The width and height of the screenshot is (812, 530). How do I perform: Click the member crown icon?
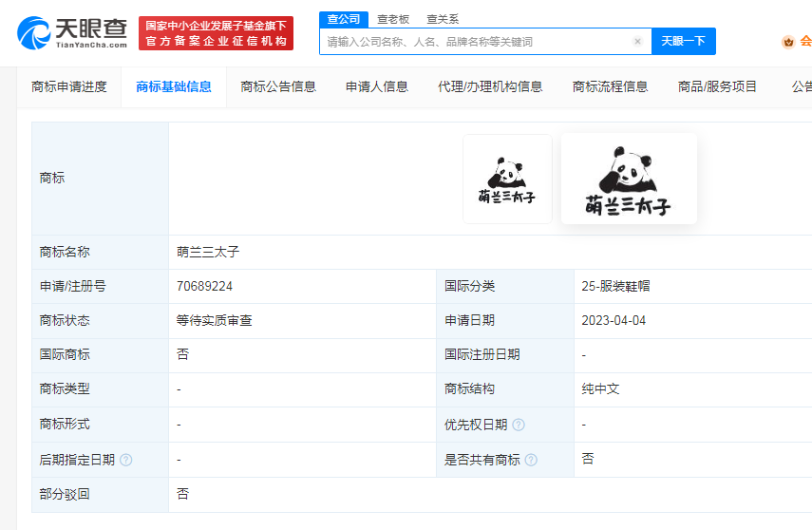(x=787, y=42)
